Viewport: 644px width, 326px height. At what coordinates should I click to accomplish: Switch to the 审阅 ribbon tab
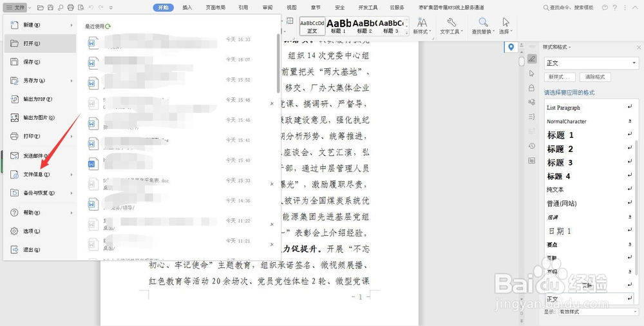(x=267, y=7)
